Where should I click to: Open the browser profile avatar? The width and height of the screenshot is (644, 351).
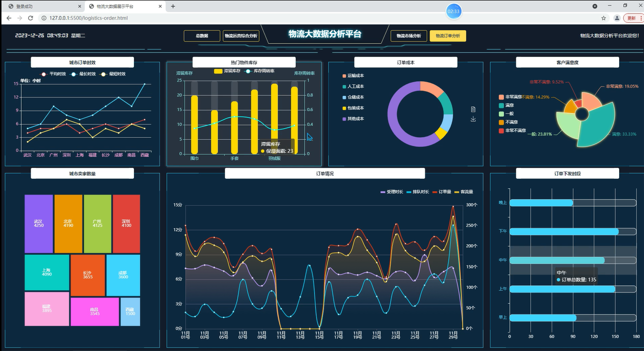coord(617,18)
